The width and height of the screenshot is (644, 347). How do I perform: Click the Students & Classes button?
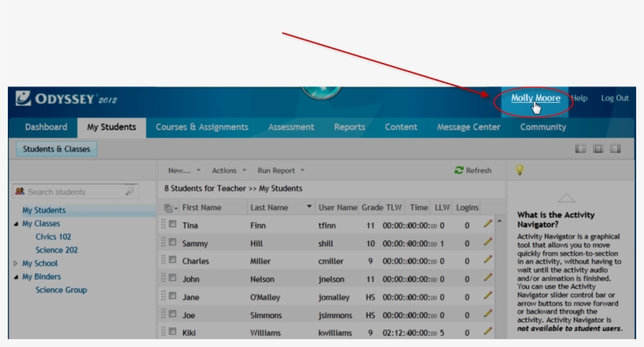pos(57,148)
